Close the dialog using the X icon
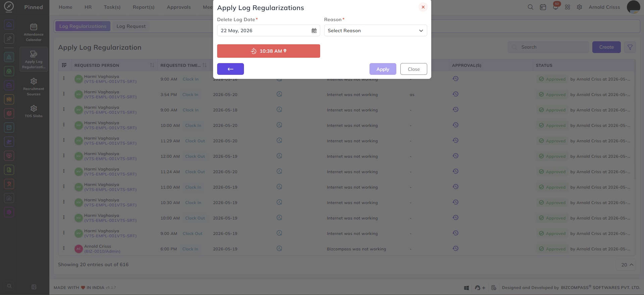 [423, 7]
